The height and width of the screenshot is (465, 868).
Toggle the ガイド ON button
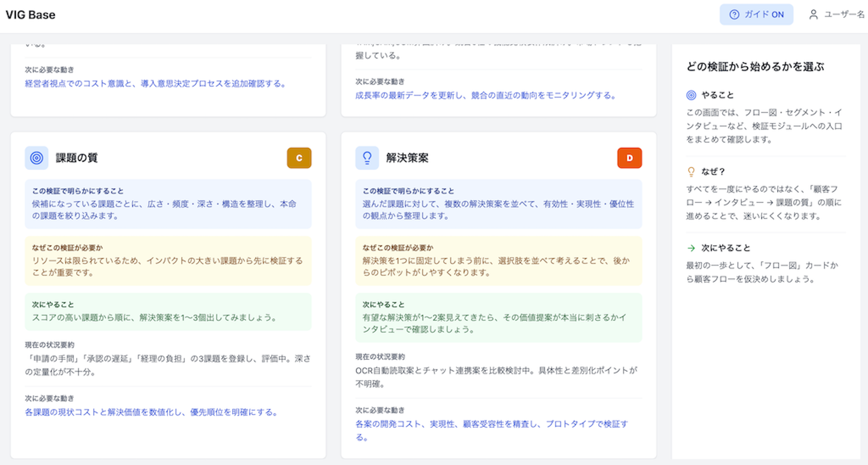pyautogui.click(x=756, y=14)
